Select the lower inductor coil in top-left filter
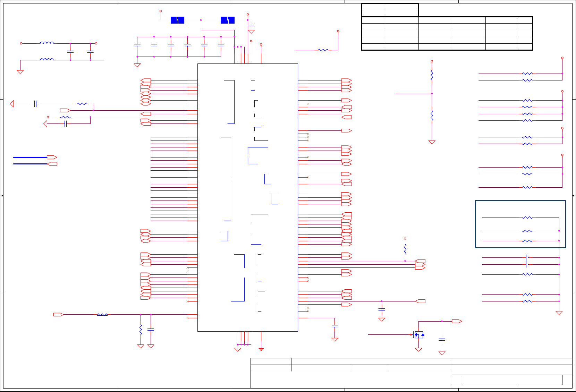This screenshot has width=576, height=392. click(x=47, y=60)
